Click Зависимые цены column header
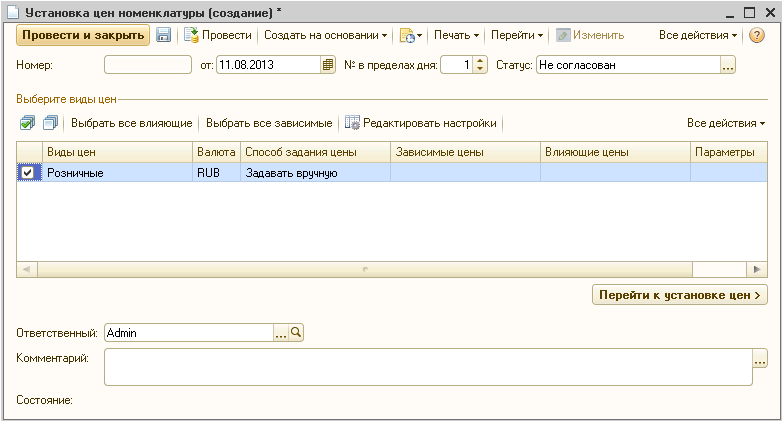 (x=465, y=152)
